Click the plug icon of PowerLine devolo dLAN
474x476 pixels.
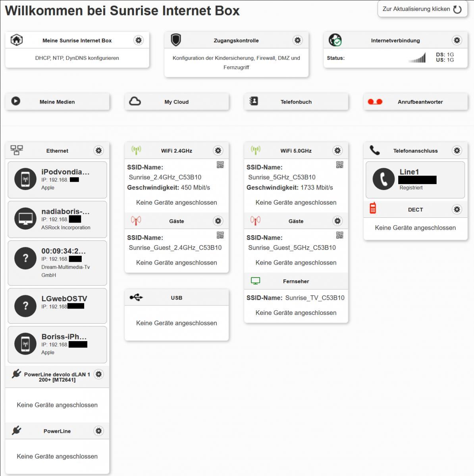(x=16, y=374)
